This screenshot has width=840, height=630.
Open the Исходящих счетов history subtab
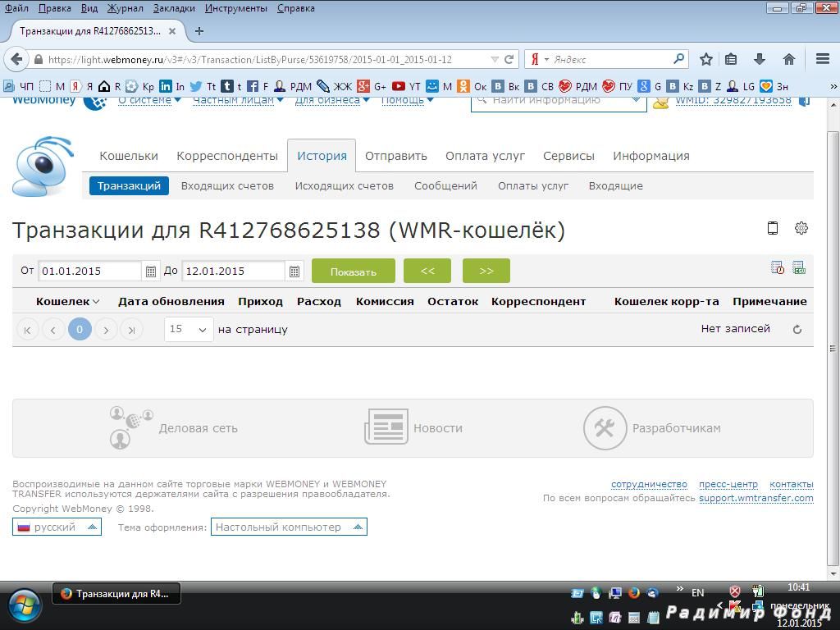(344, 186)
